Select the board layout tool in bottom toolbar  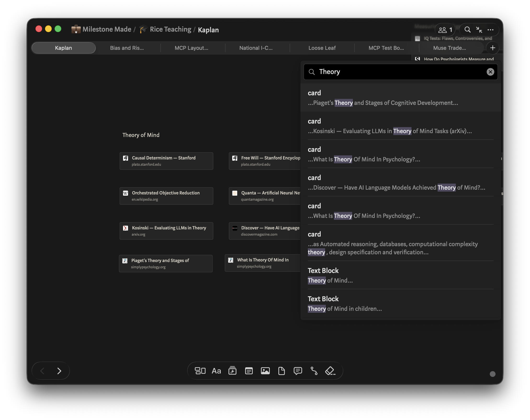(x=200, y=371)
